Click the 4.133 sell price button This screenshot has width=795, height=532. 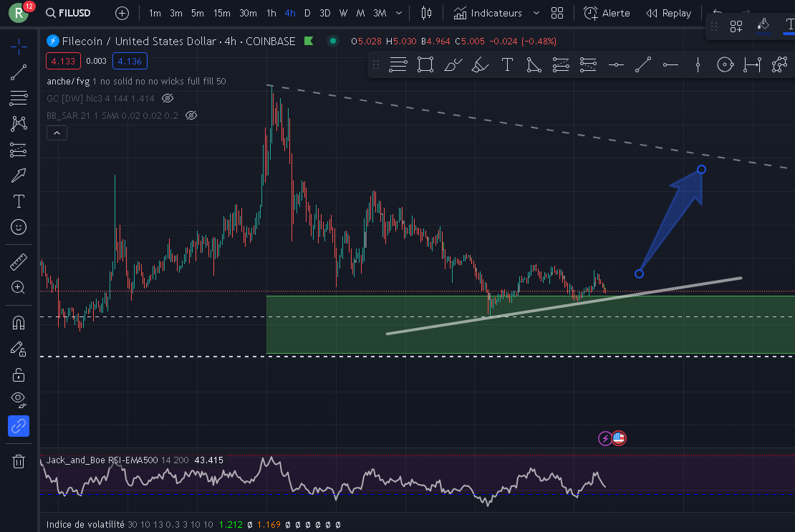coord(63,62)
